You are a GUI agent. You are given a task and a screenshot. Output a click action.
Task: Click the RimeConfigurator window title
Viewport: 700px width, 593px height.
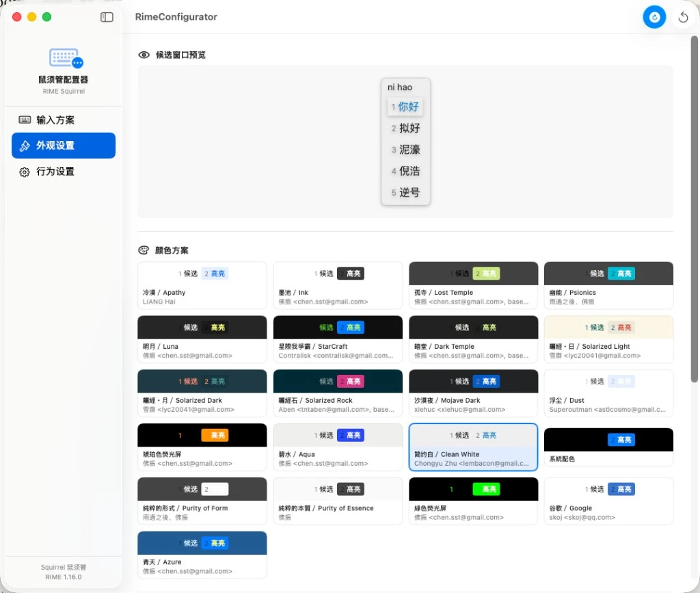[x=176, y=17]
